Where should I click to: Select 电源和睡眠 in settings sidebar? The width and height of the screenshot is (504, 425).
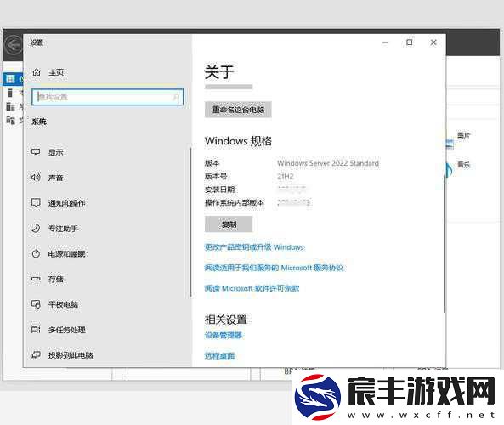66,254
